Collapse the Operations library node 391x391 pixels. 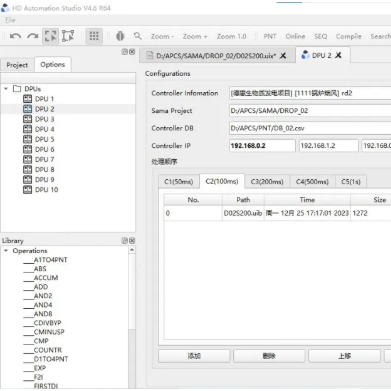coord(6,251)
